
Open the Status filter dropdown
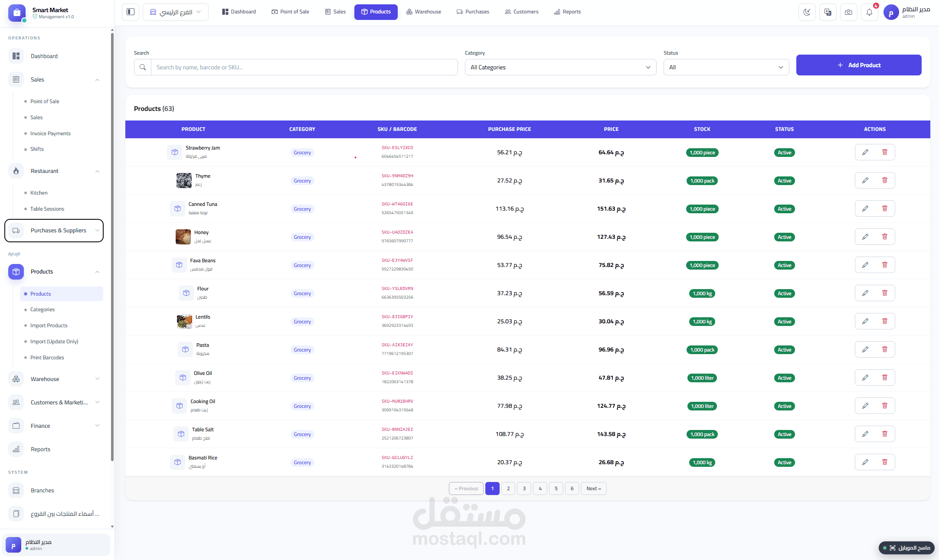[726, 67]
